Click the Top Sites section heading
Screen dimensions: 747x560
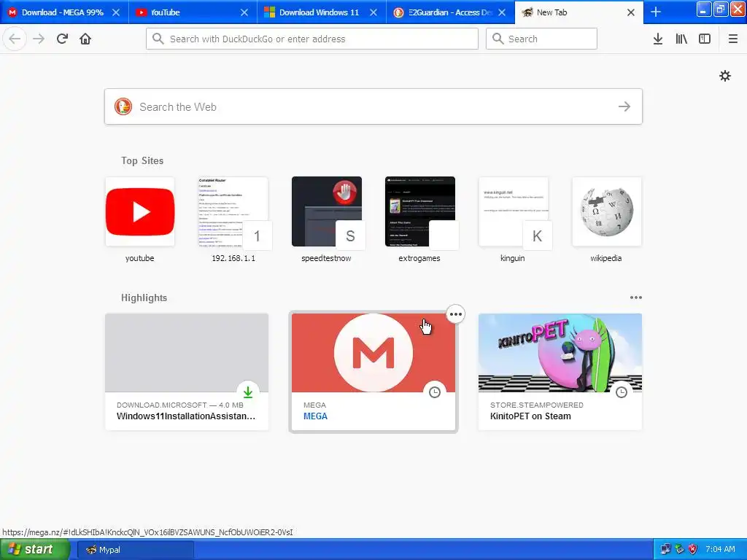coord(142,161)
